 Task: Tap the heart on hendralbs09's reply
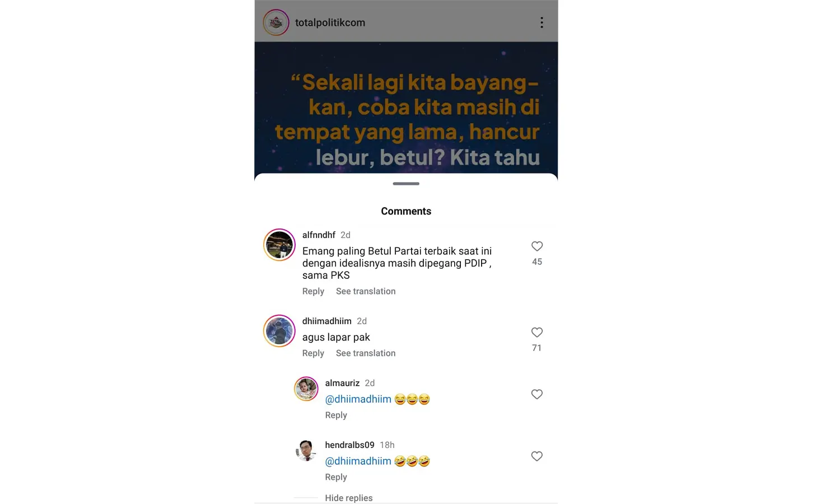coord(537,456)
